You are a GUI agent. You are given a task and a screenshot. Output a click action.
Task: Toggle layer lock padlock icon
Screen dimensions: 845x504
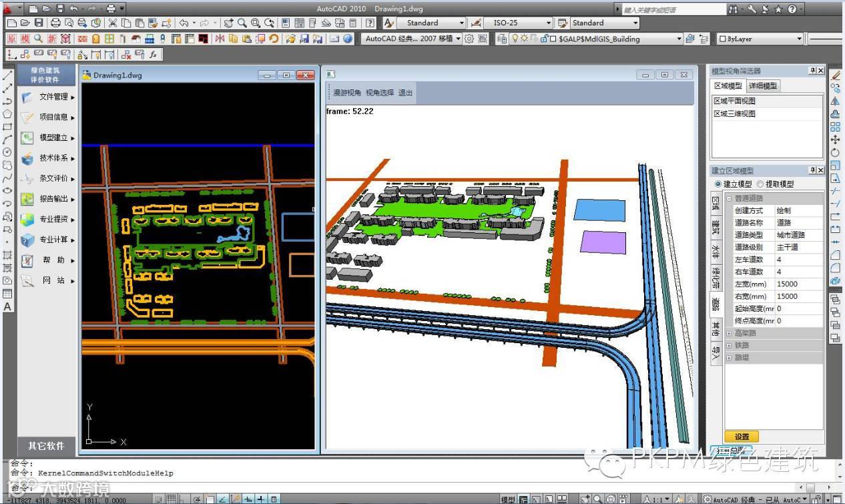coord(544,39)
